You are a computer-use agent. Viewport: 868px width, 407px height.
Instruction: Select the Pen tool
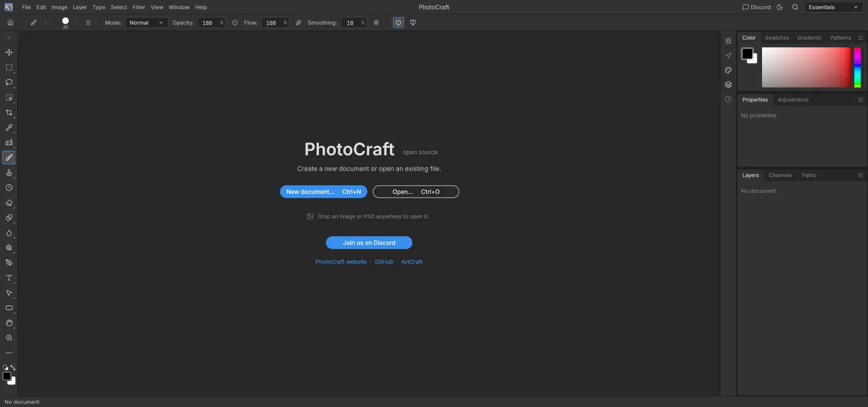(x=9, y=263)
